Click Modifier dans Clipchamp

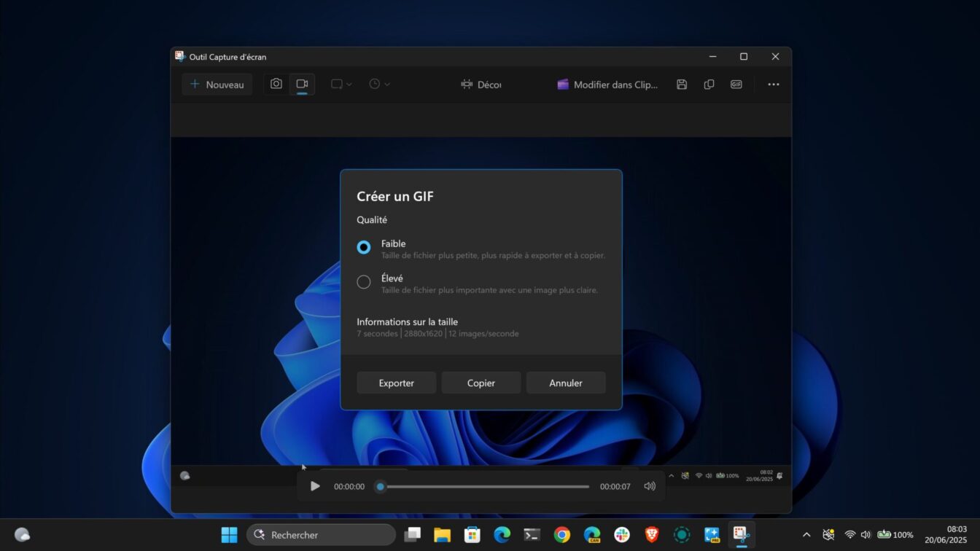pos(607,85)
